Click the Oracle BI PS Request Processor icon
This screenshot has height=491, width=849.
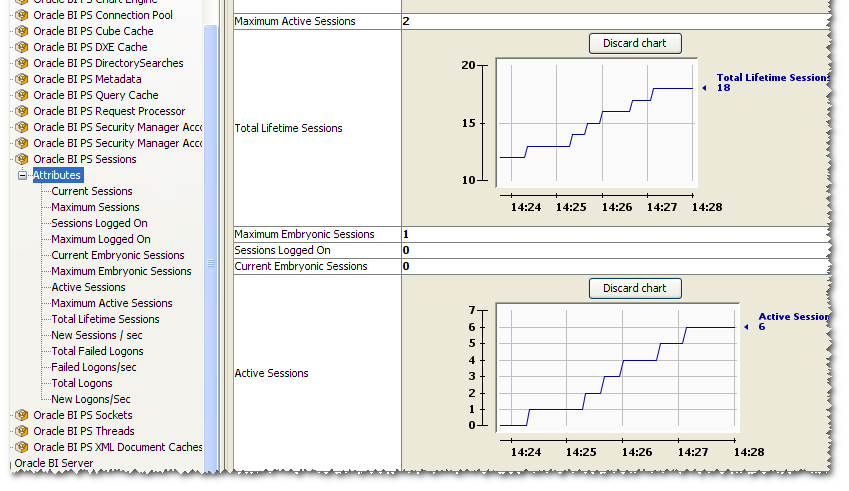(21, 111)
